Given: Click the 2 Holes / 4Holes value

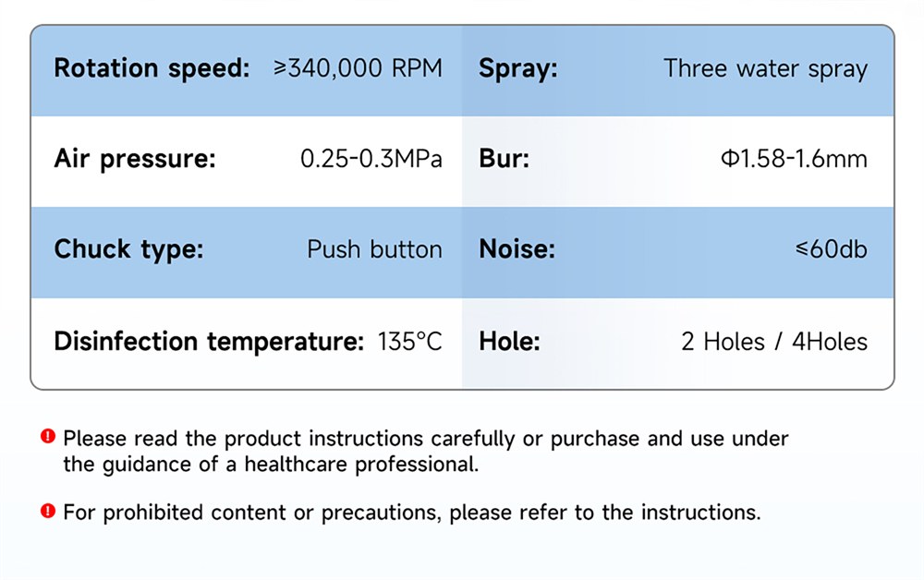Looking at the screenshot, I should (774, 342).
